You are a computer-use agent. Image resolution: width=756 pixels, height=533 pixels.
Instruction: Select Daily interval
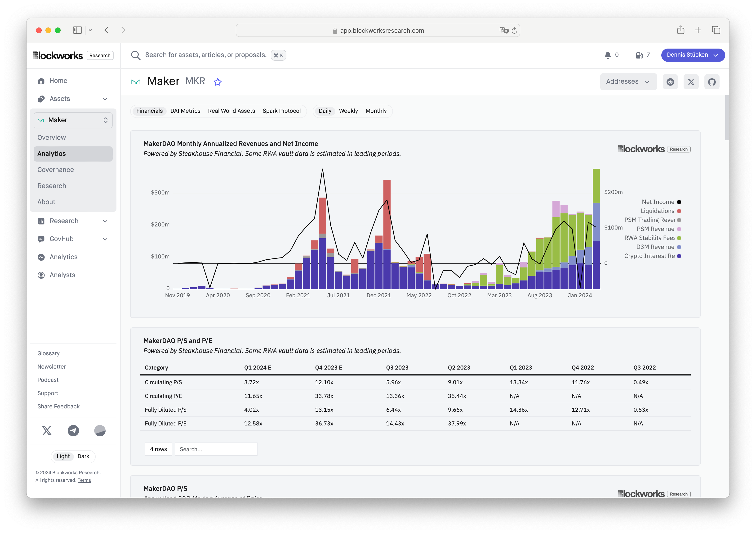pos(325,111)
